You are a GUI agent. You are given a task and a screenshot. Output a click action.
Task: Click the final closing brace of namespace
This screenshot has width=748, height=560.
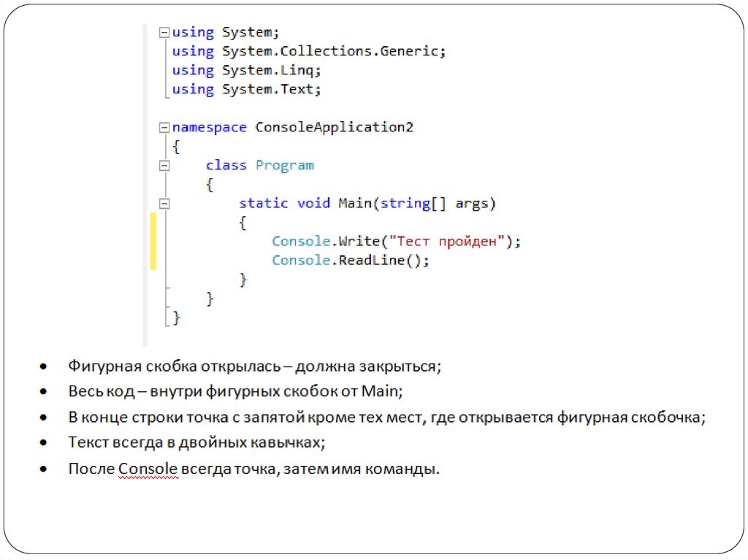[x=175, y=318]
